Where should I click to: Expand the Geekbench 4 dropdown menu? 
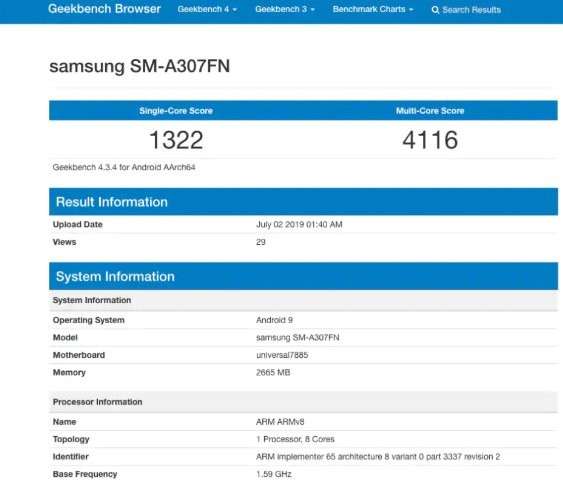pyautogui.click(x=207, y=9)
